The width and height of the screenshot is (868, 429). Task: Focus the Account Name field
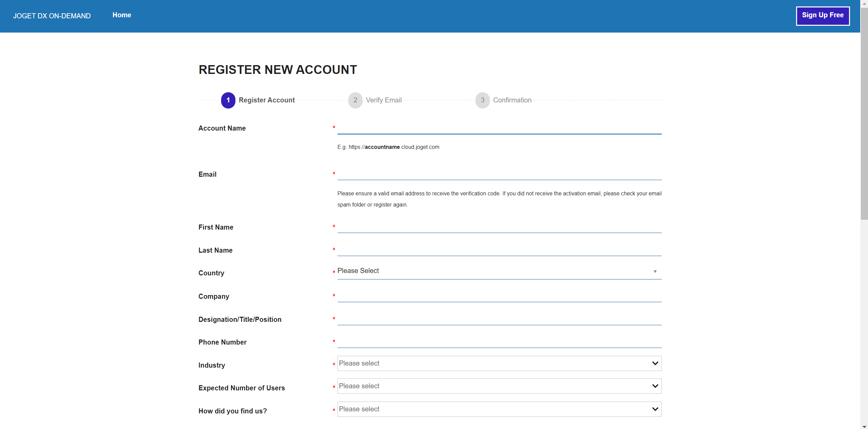(499, 128)
